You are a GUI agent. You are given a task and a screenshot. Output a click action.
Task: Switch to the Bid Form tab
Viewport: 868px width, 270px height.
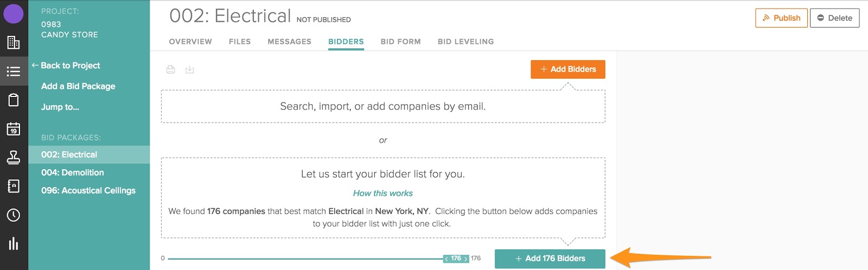tap(400, 42)
